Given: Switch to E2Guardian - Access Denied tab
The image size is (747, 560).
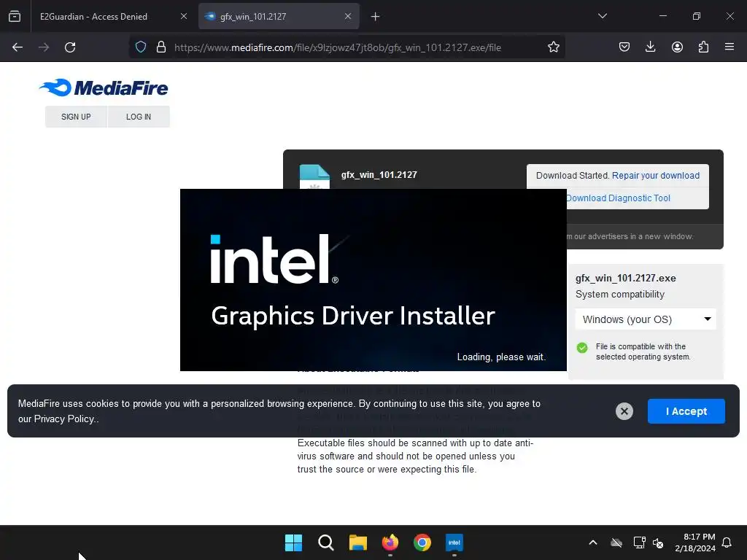Looking at the screenshot, I should point(93,17).
